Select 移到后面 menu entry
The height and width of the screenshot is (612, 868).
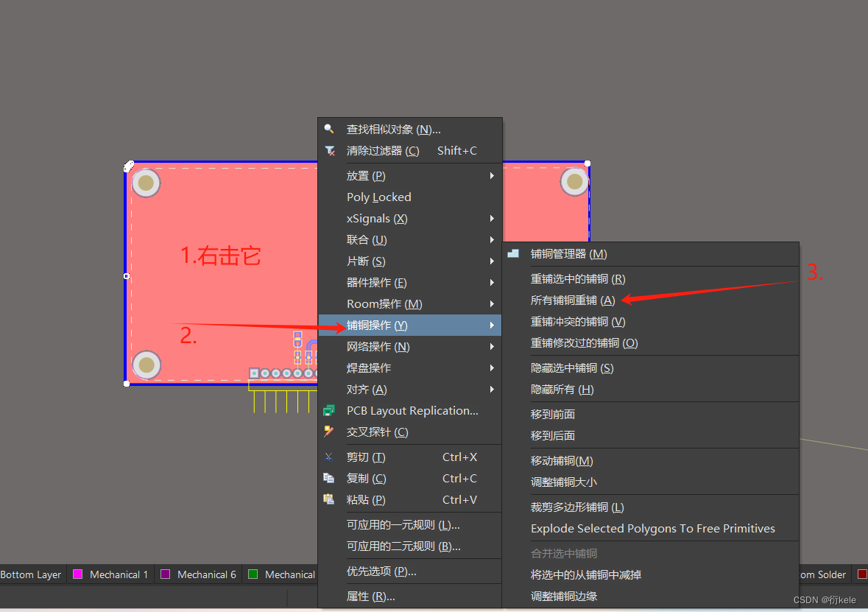(651, 436)
